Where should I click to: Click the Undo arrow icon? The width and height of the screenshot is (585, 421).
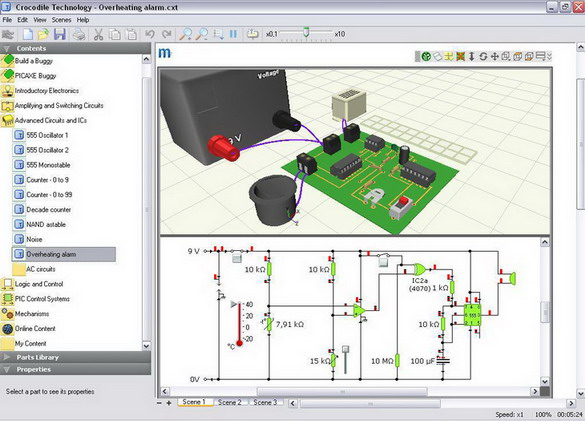click(x=150, y=34)
